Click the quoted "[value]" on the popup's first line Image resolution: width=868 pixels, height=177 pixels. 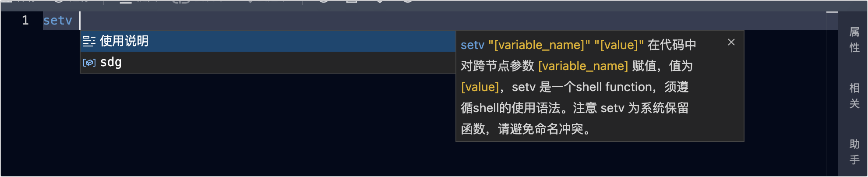619,45
